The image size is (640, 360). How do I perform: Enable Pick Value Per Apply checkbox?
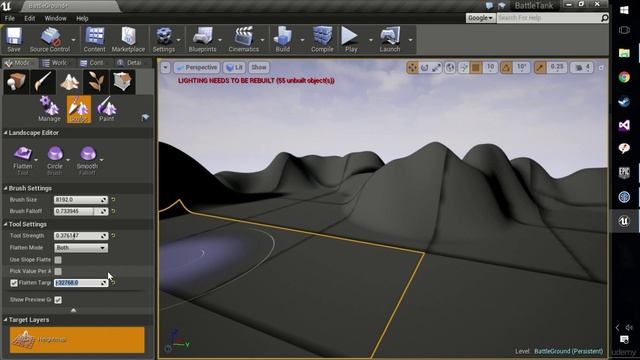pos(58,271)
